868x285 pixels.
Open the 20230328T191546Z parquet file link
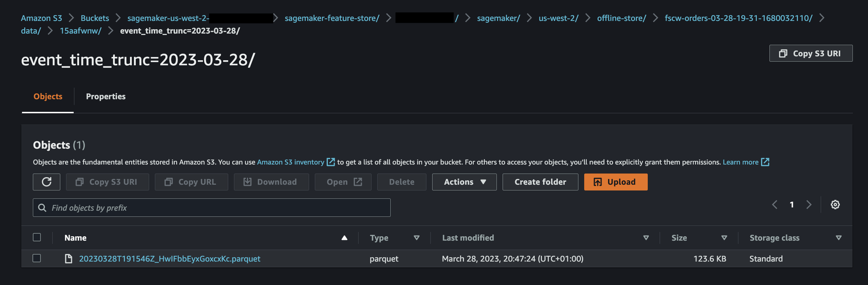point(170,259)
